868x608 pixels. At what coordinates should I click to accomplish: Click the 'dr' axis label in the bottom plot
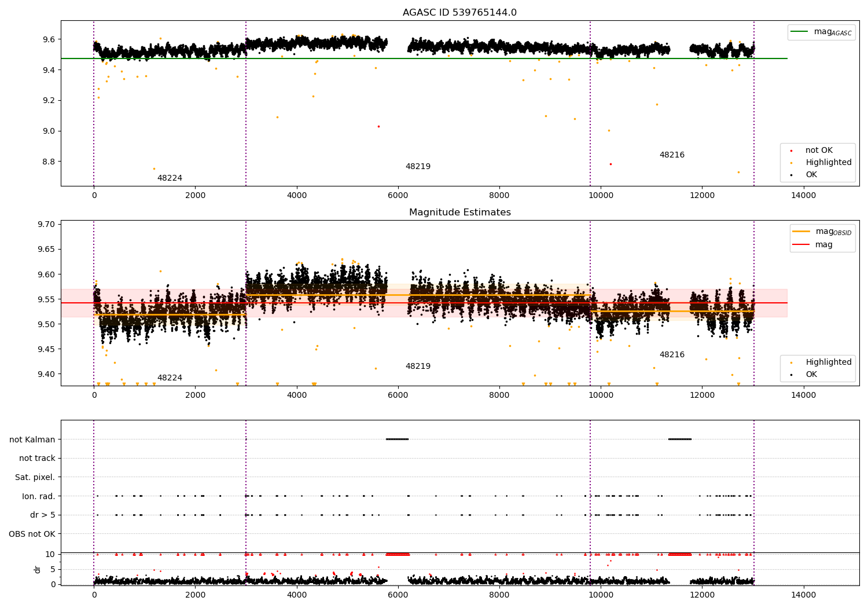point(38,569)
